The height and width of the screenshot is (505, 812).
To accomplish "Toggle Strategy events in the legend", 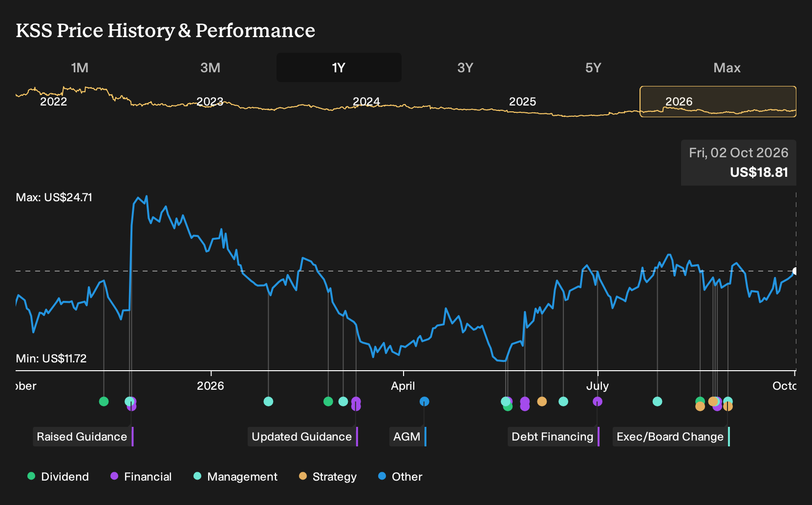I will [x=328, y=477].
